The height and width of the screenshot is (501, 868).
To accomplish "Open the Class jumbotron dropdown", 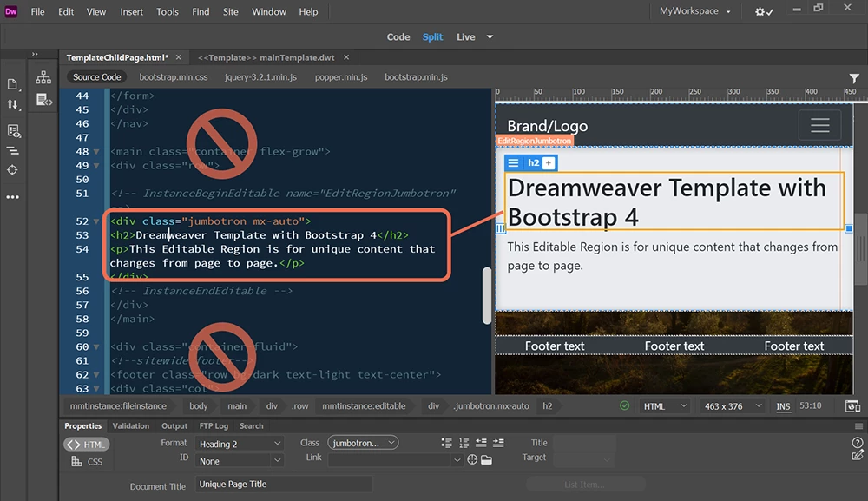I will pyautogui.click(x=363, y=443).
